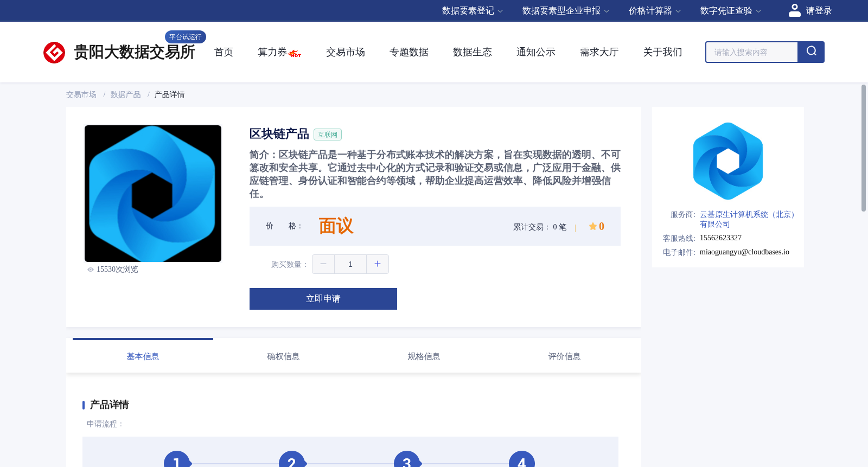
Task: Click the user avatar icon
Action: coord(795,10)
